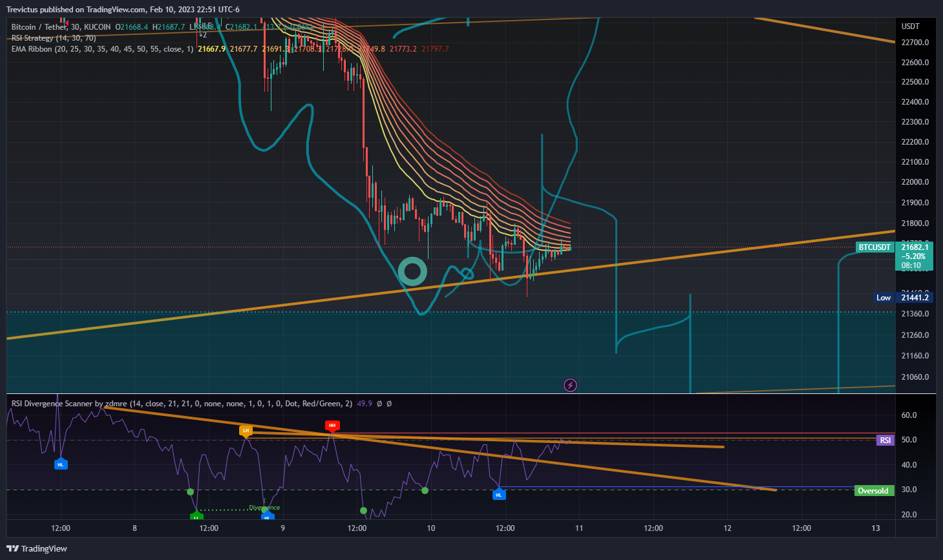Click the 21800.0 price axis label
Viewport: 943px width, 560px height.
point(915,223)
